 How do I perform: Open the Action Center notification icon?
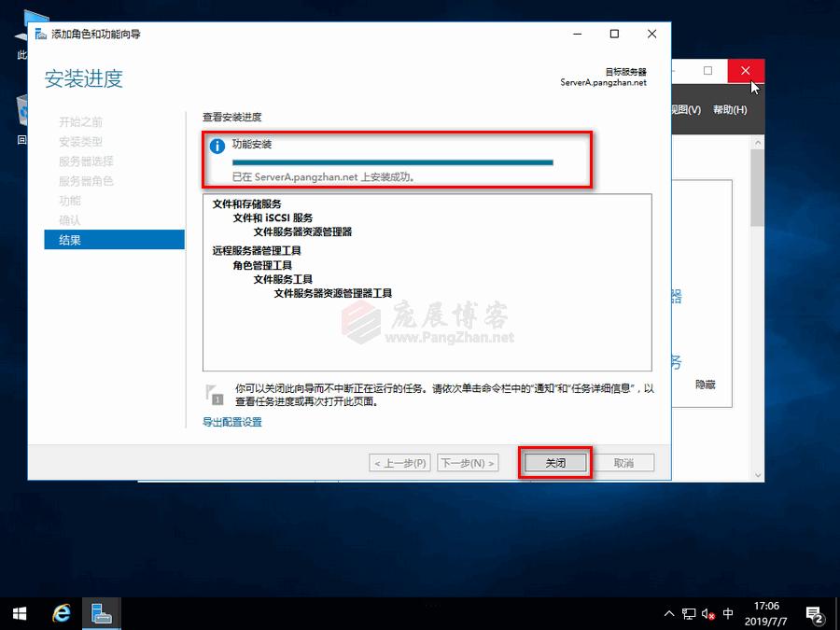814,616
